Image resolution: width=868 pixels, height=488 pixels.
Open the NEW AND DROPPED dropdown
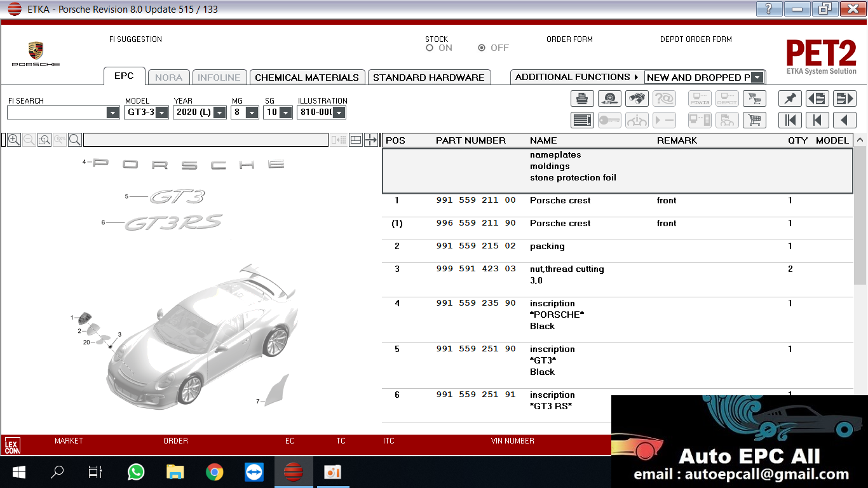point(757,78)
